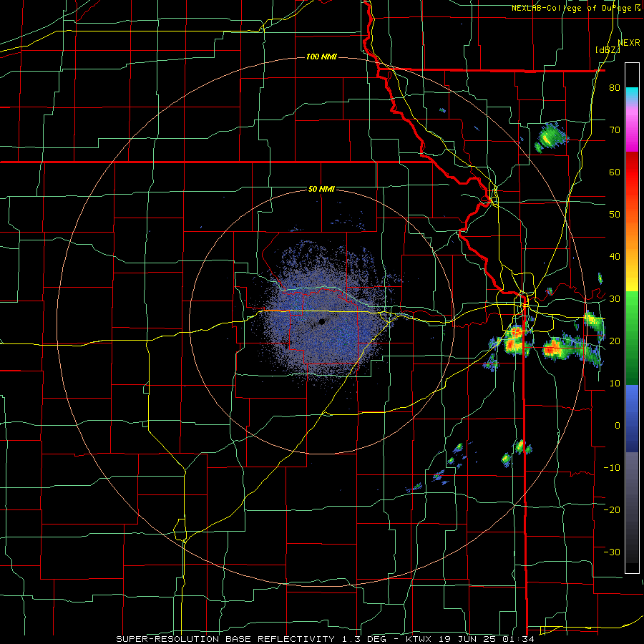Select the 20 dBZ scale value

[x=615, y=341]
